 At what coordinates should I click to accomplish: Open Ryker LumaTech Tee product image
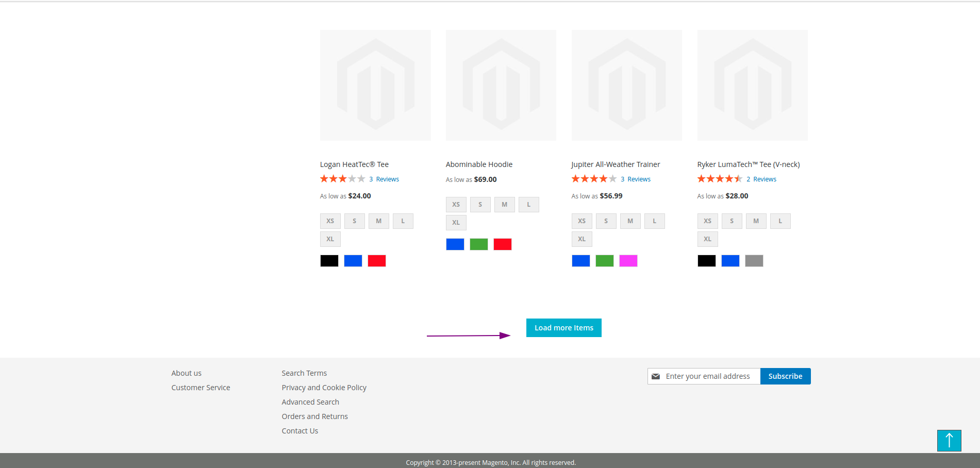[x=753, y=85]
